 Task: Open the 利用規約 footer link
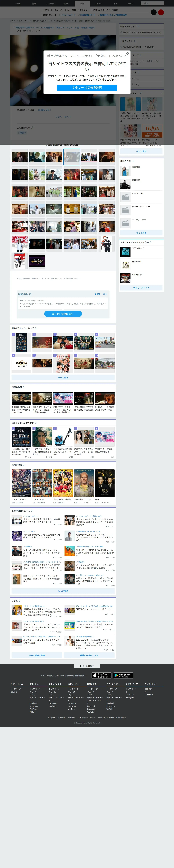point(71,717)
